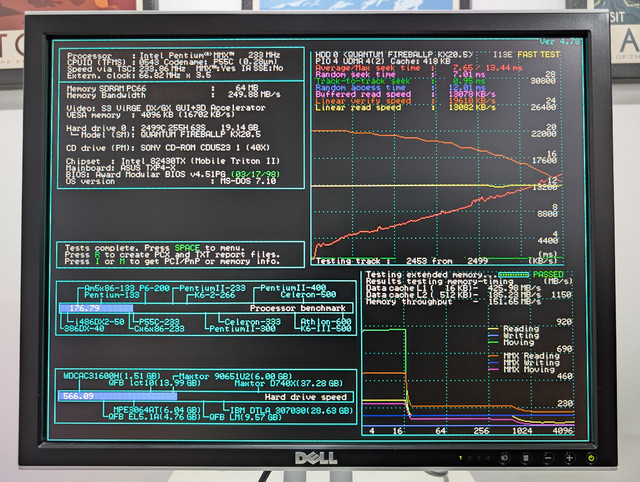Click the yellow FAST TEST label
Viewport: 640px width, 482px height.
539,54
